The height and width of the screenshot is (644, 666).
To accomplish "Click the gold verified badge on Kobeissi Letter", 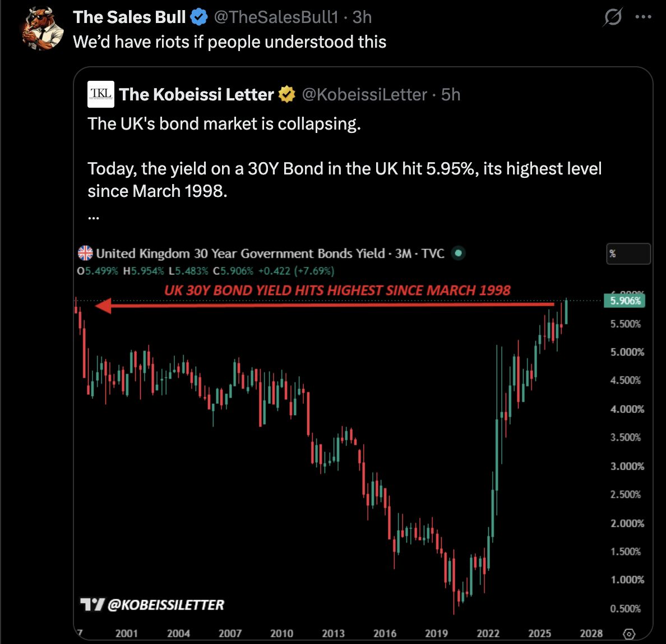I will 287,94.
